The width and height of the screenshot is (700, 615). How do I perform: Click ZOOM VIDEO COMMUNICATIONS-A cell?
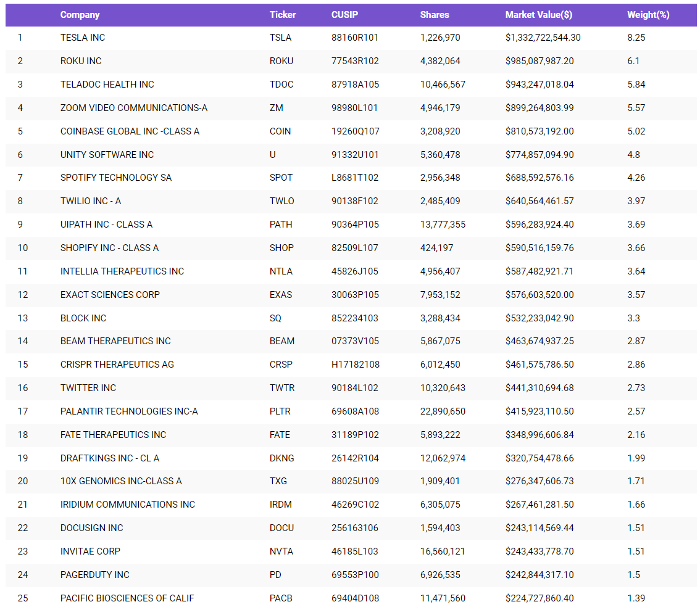[x=134, y=107]
